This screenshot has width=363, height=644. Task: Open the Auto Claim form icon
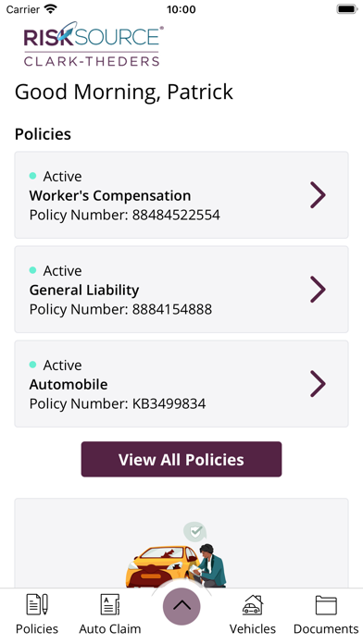click(x=110, y=604)
